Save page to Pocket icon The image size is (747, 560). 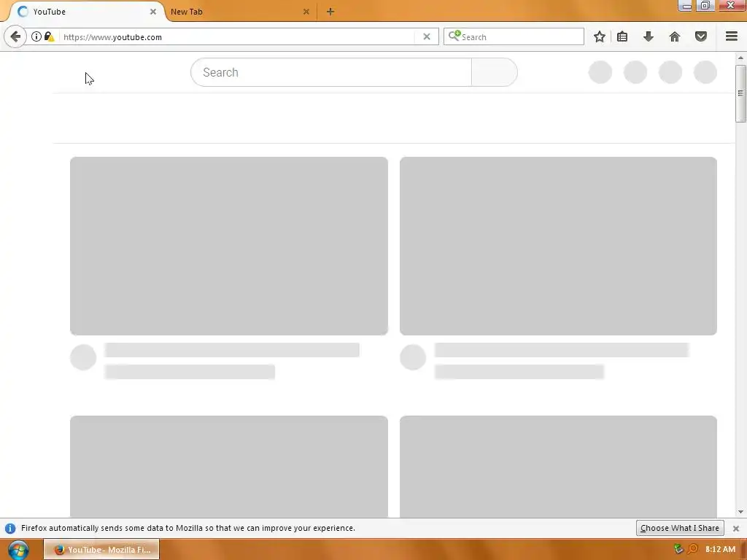[701, 36]
